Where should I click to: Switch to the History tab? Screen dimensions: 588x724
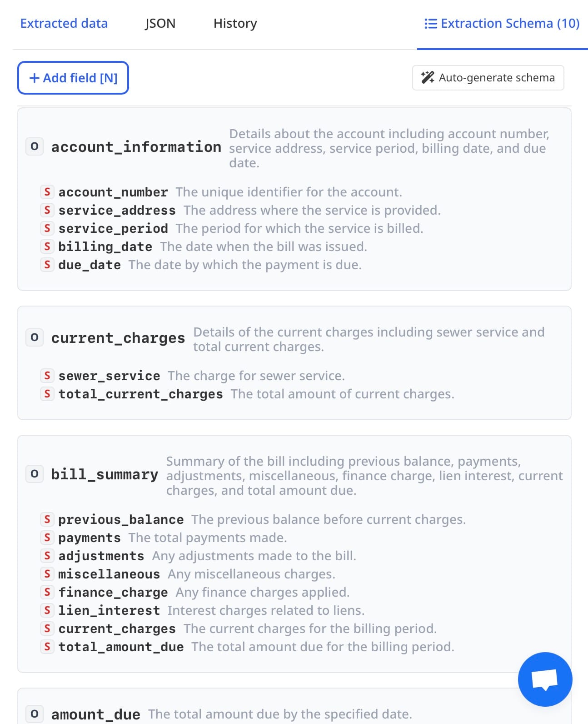pos(235,23)
